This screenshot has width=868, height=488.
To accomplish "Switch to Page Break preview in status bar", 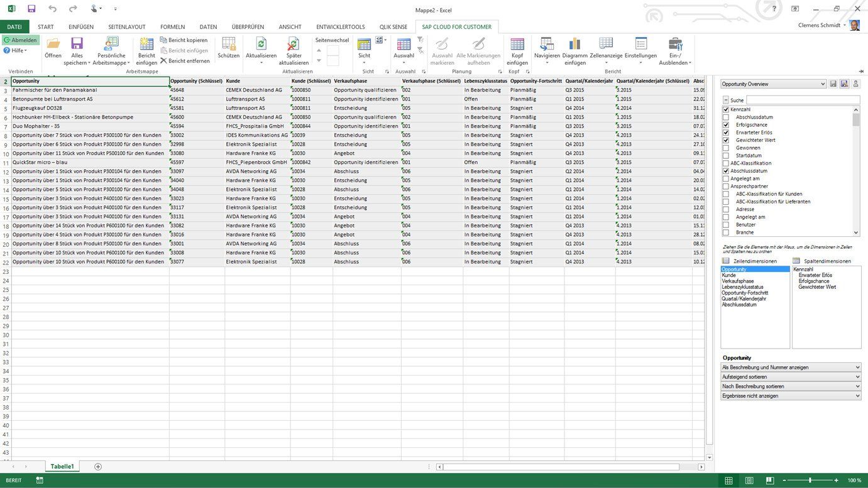I will tap(770, 480).
